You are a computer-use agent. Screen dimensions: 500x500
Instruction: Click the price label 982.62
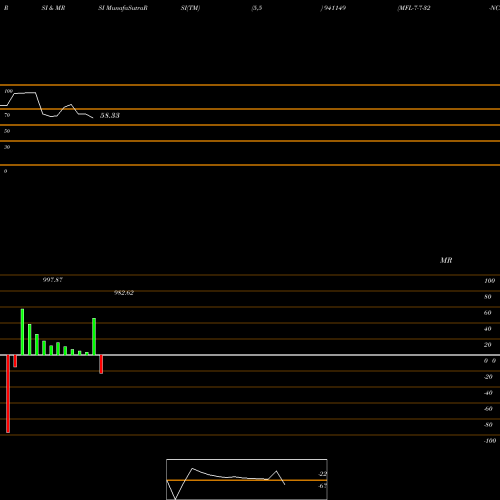124,293
